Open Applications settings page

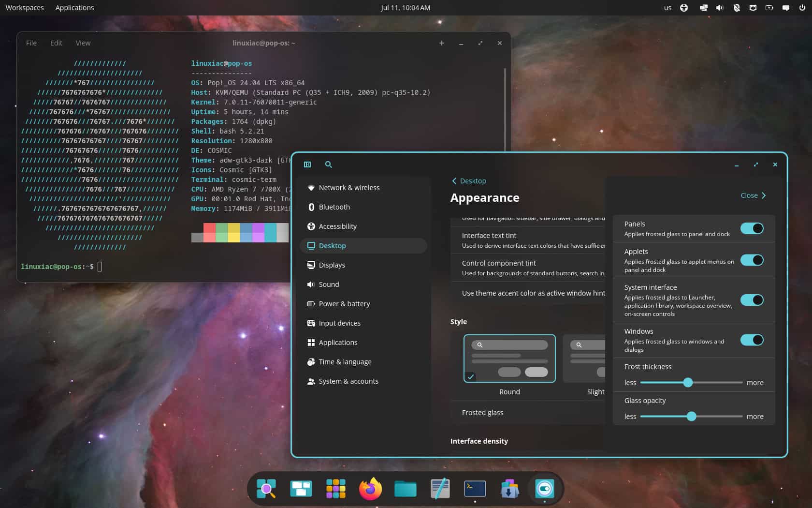[x=363, y=343]
